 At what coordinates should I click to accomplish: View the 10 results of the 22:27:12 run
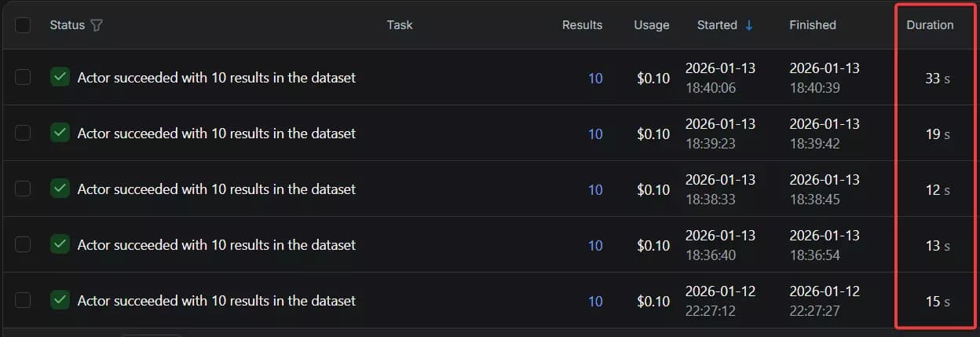(x=595, y=302)
